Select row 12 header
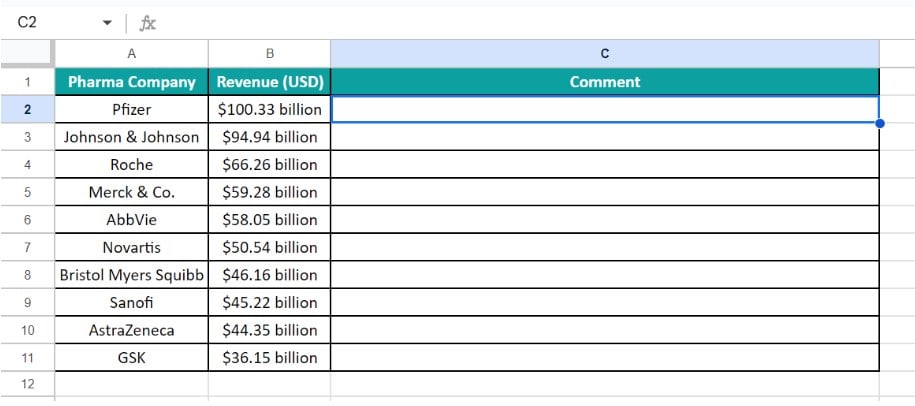 tap(27, 384)
